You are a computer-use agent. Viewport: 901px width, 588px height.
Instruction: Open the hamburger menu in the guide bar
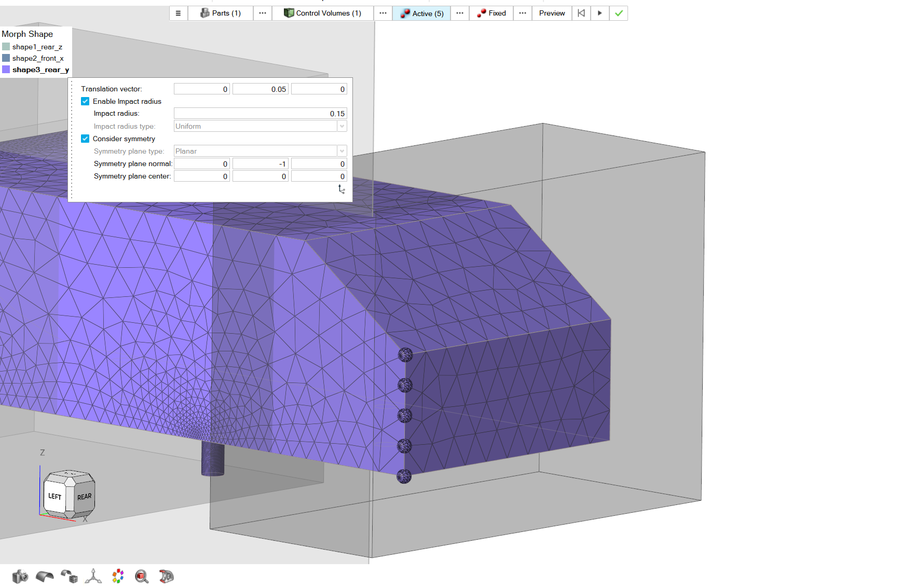178,13
